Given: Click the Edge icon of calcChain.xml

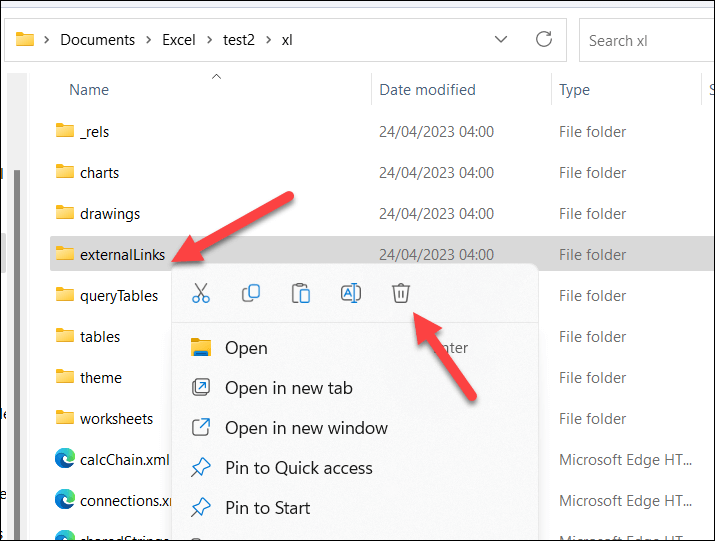Looking at the screenshot, I should [x=65, y=458].
